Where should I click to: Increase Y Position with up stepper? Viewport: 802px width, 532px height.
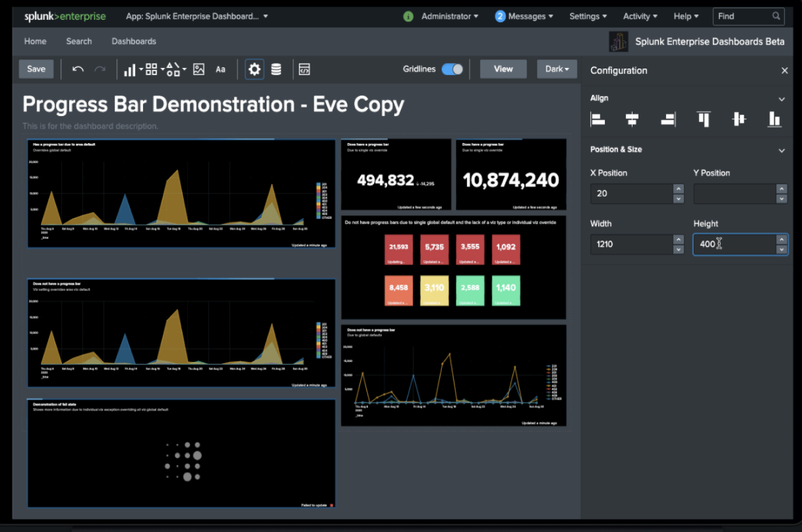pyautogui.click(x=782, y=189)
